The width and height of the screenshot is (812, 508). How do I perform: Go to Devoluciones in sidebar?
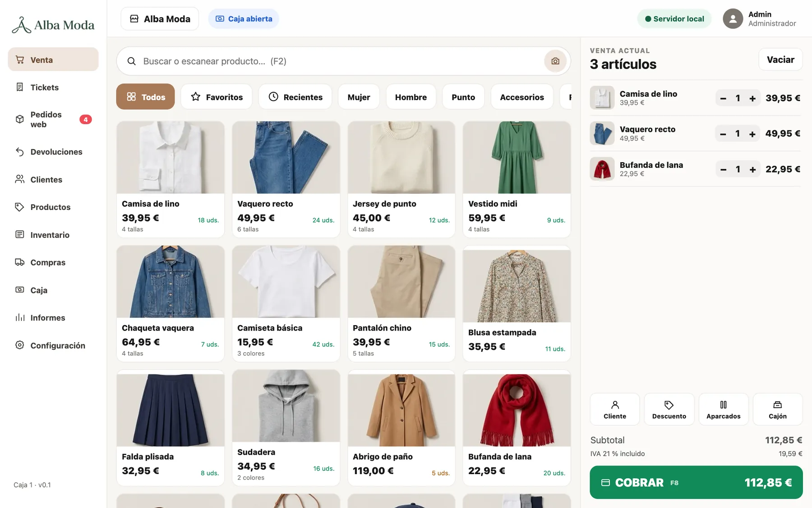[53, 152]
